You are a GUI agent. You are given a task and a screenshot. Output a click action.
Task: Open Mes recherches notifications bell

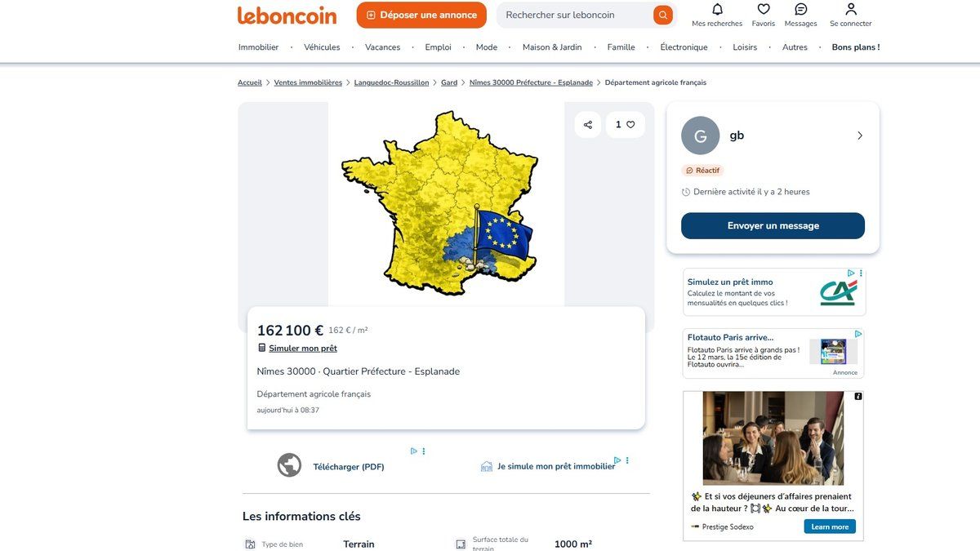(715, 8)
